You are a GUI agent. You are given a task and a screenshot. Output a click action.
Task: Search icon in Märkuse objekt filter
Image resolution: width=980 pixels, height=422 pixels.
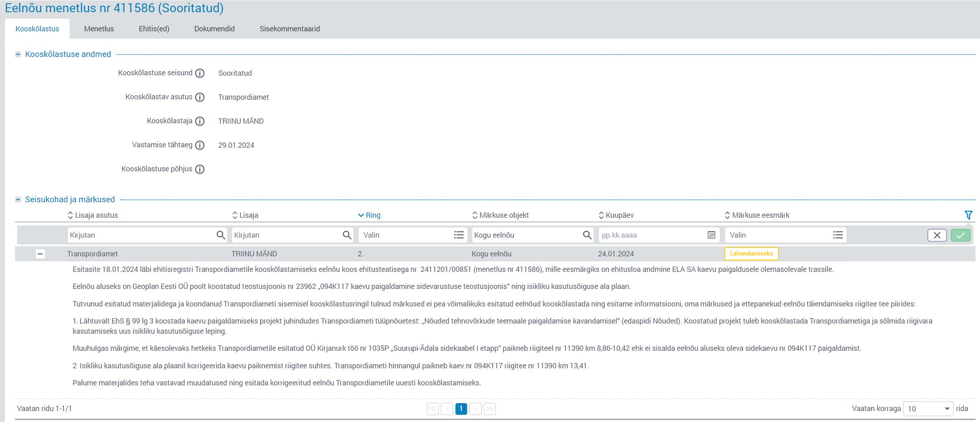[587, 235]
